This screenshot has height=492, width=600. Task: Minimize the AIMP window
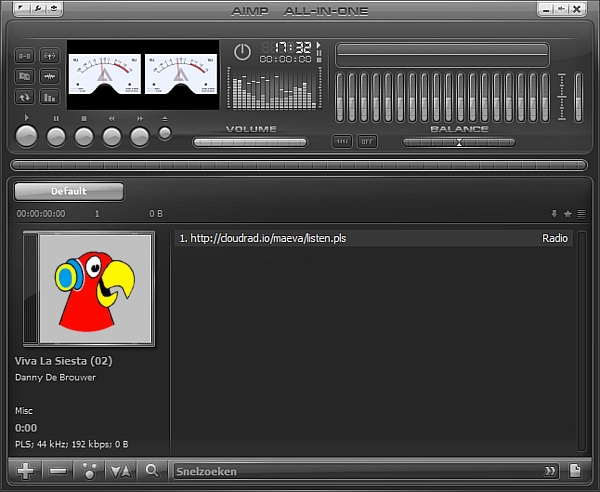click(546, 9)
